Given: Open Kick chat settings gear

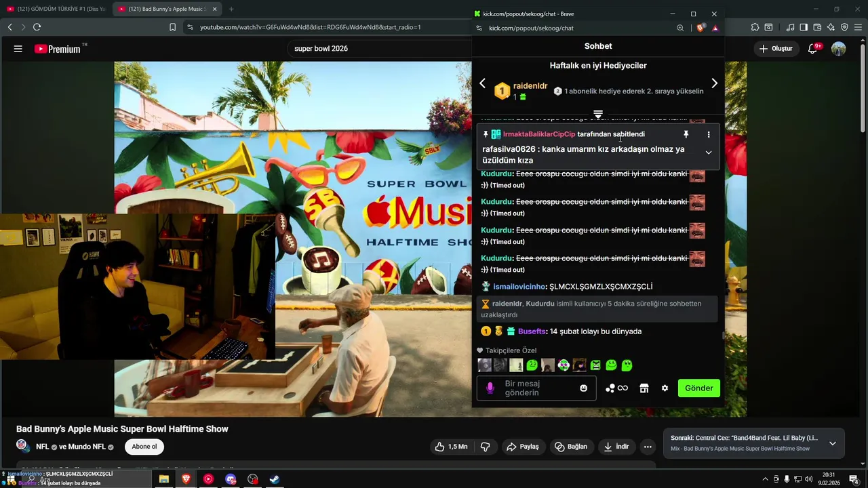Looking at the screenshot, I should click(665, 388).
